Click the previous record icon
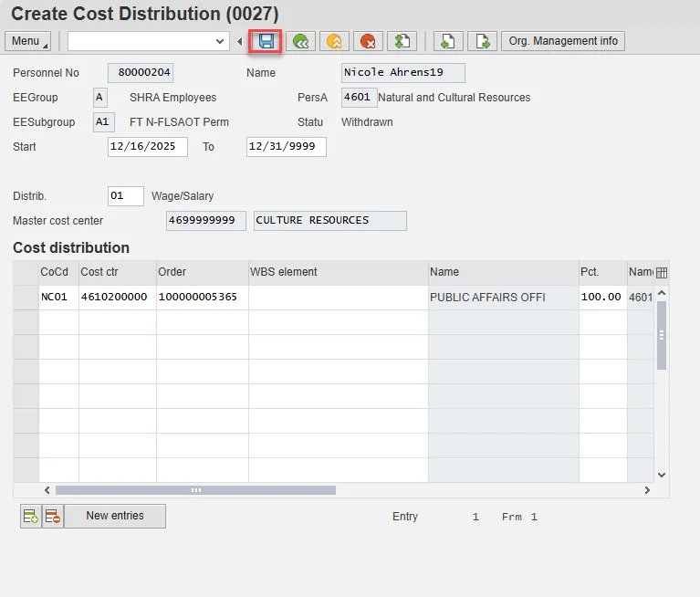Screen dimensions: 700x597 [x=447, y=41]
